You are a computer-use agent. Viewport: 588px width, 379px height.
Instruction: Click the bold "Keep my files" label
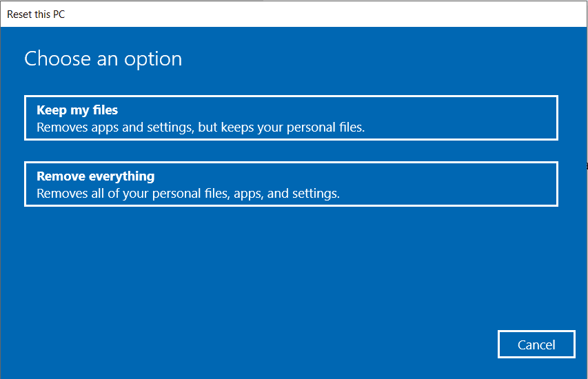point(77,110)
